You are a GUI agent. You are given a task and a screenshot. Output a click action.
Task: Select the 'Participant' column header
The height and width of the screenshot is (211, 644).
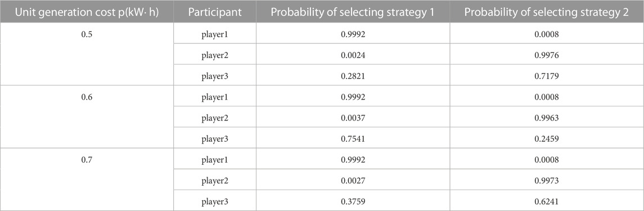pos(214,12)
